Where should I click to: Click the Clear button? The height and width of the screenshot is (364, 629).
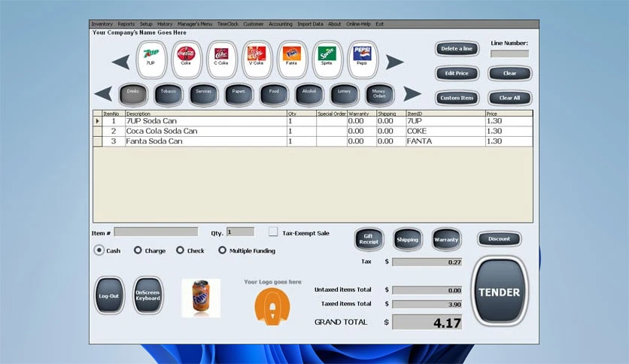510,74
